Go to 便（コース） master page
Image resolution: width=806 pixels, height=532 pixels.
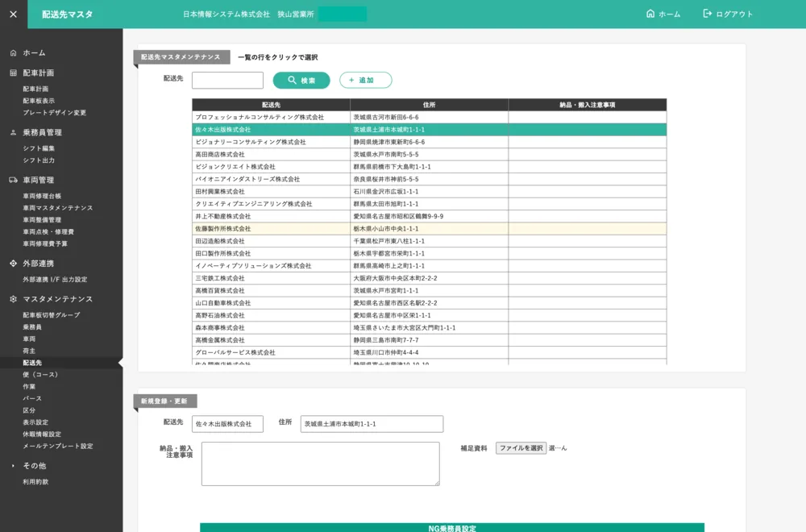40,375
